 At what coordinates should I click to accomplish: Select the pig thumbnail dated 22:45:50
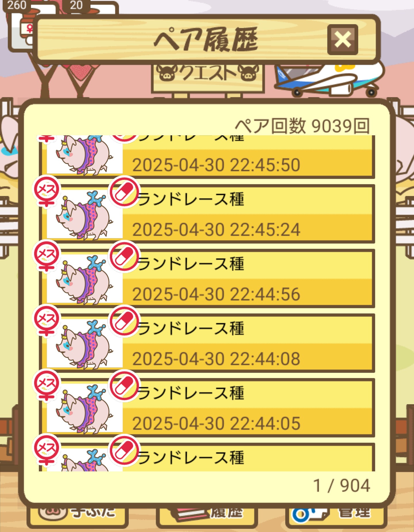(85, 155)
